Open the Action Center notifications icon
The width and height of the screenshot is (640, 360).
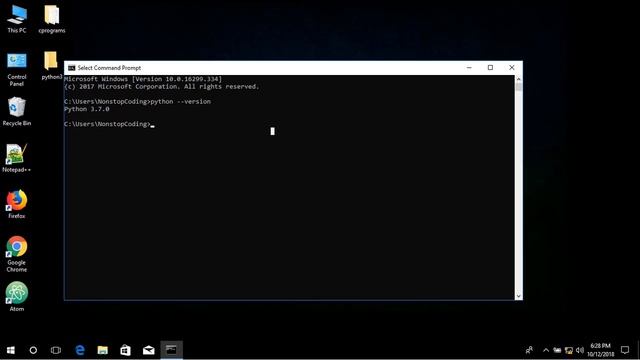coord(625,350)
